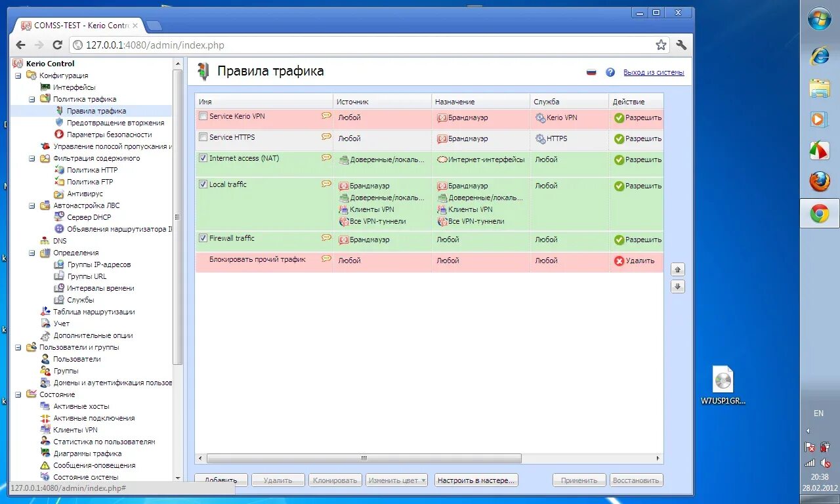Open Интерфейсы in the sidebar

[x=74, y=87]
